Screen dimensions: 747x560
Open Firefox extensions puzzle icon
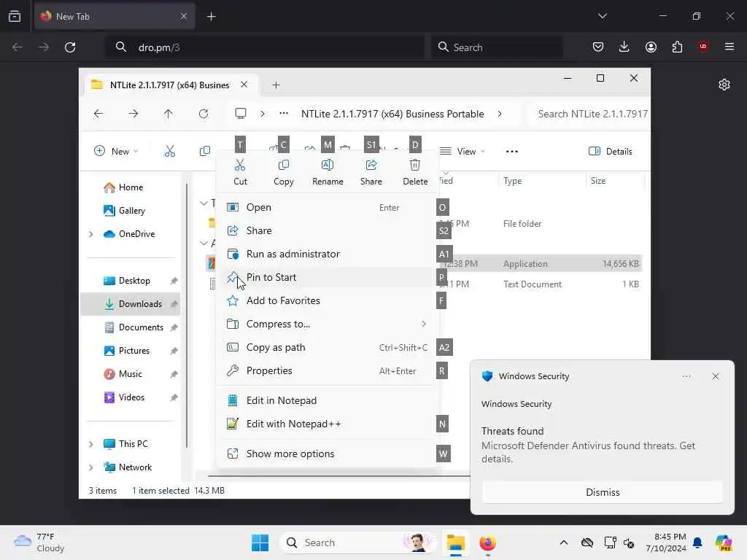pyautogui.click(x=677, y=47)
